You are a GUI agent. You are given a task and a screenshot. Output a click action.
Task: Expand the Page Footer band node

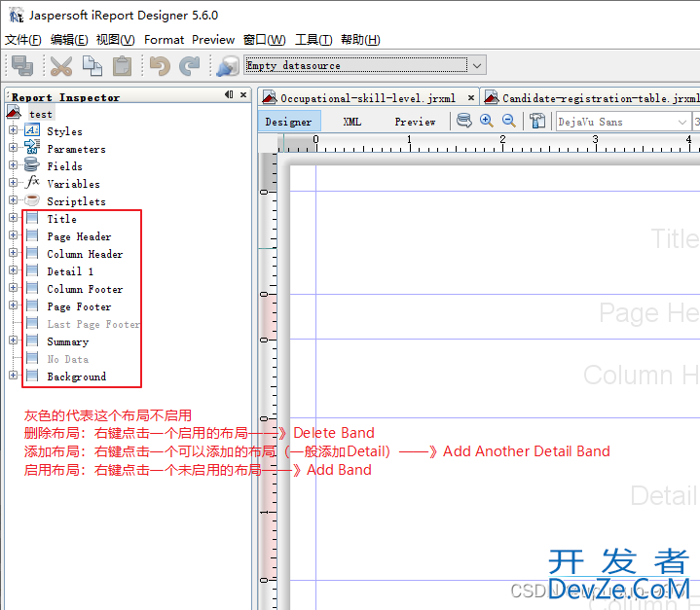13,305
